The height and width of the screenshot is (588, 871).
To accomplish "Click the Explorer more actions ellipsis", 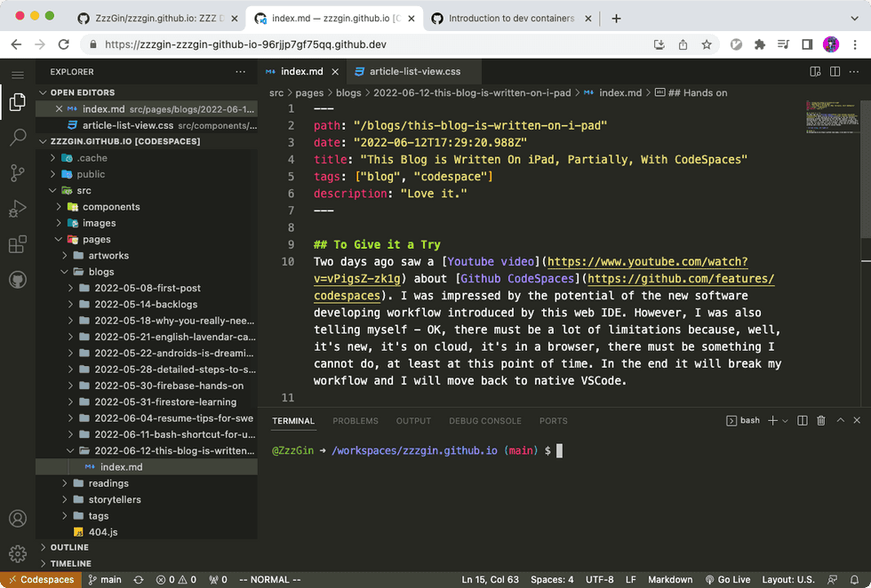I will [240, 72].
